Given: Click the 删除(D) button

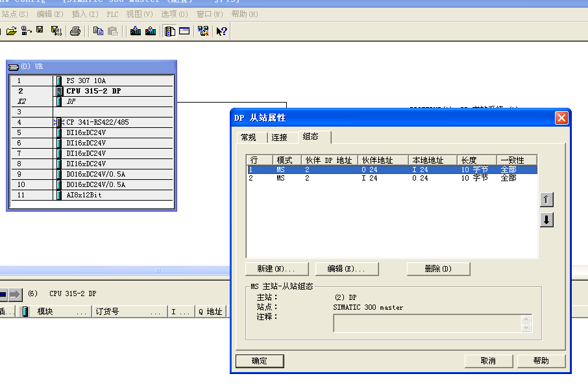Looking at the screenshot, I should [x=438, y=269].
